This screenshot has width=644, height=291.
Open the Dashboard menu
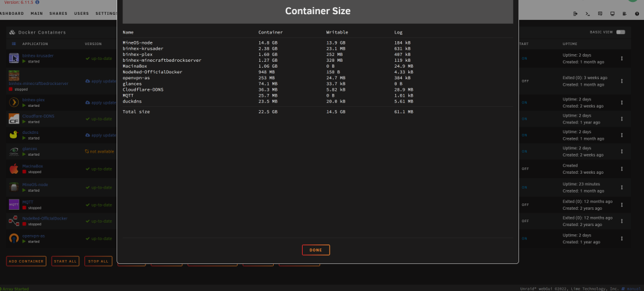tap(11, 14)
